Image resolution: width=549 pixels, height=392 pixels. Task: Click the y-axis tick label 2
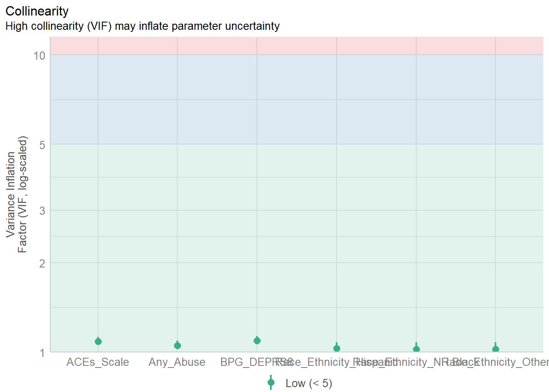pos(42,263)
